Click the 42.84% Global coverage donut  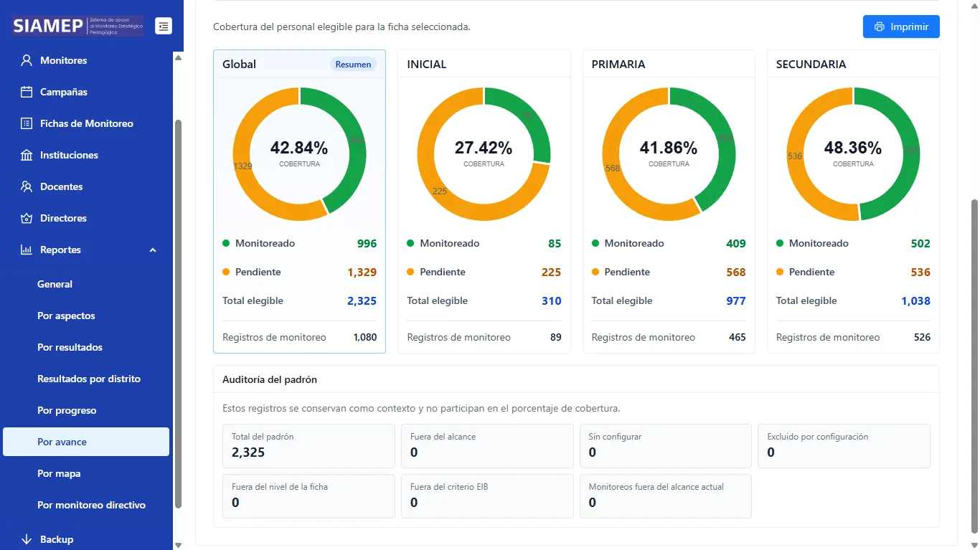tap(299, 154)
